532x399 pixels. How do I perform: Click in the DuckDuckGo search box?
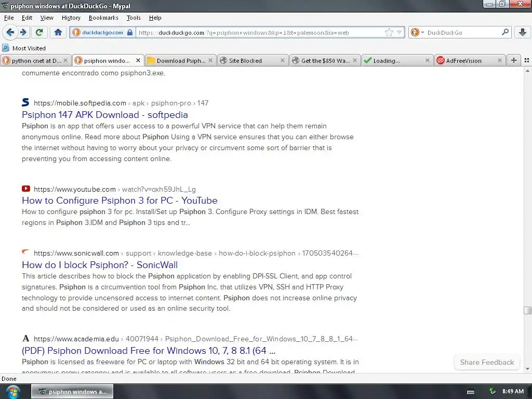tap(462, 33)
